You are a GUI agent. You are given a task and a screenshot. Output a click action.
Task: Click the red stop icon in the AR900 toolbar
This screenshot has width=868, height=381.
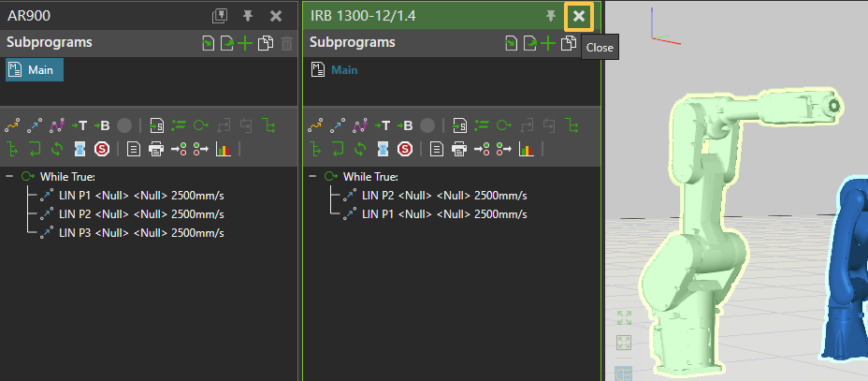(102, 149)
